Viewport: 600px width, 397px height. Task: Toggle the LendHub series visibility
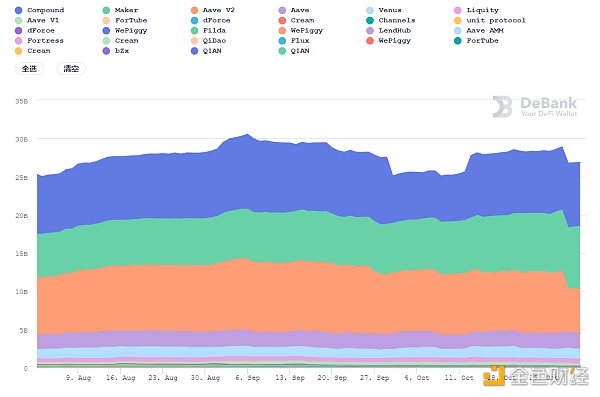pyautogui.click(x=388, y=31)
